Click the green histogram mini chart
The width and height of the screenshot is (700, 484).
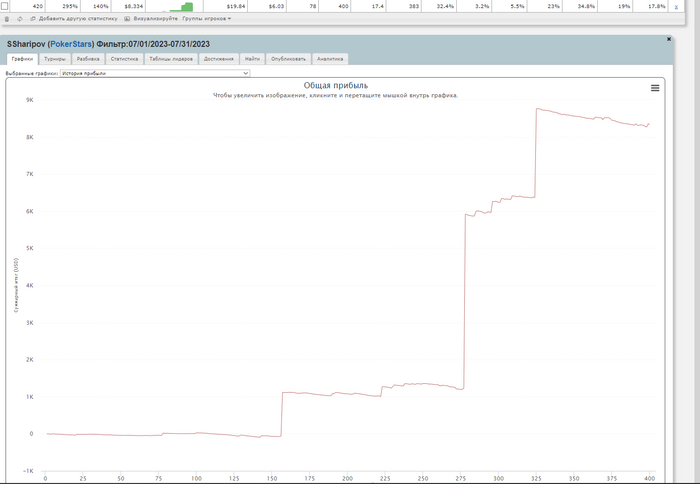[x=177, y=7]
